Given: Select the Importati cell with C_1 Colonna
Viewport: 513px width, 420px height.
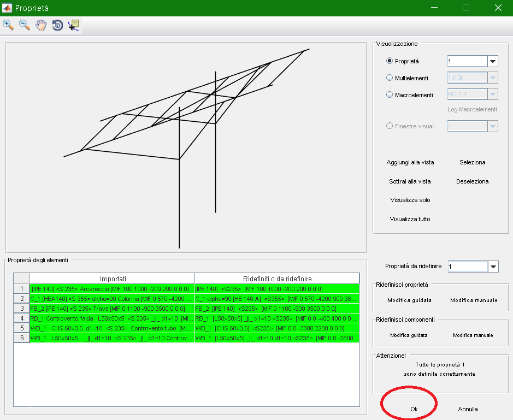Looking at the screenshot, I should point(112,299).
